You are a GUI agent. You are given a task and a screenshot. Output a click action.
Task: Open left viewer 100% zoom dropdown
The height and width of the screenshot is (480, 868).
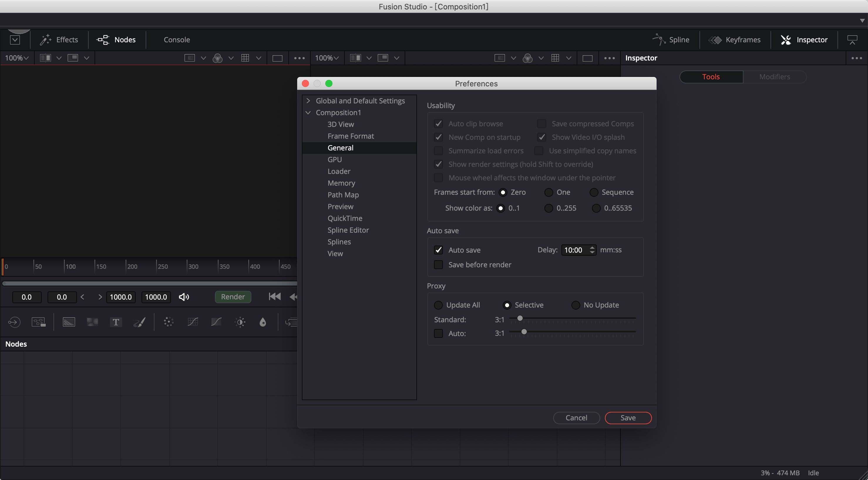[x=16, y=58]
